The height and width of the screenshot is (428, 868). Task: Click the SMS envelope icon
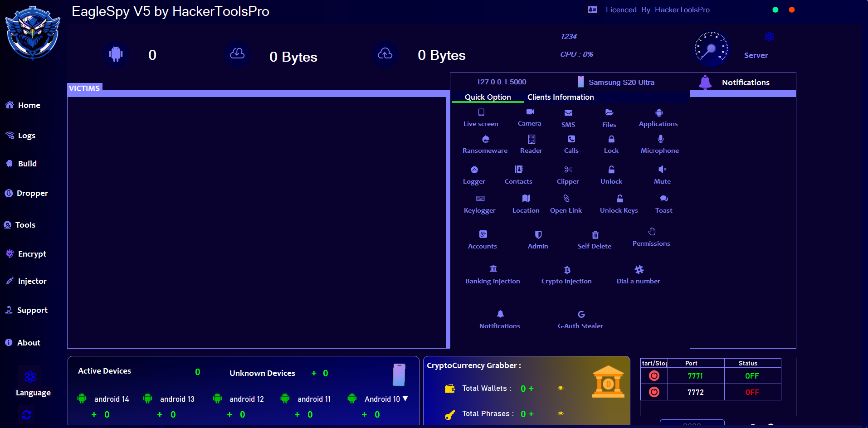click(x=568, y=112)
